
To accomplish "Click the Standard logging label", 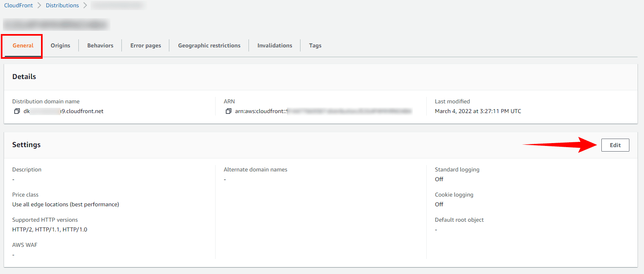I will pos(457,169).
